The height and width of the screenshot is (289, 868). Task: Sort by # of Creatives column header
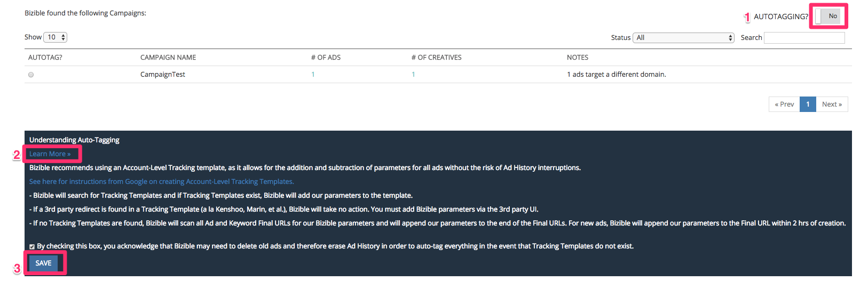436,58
